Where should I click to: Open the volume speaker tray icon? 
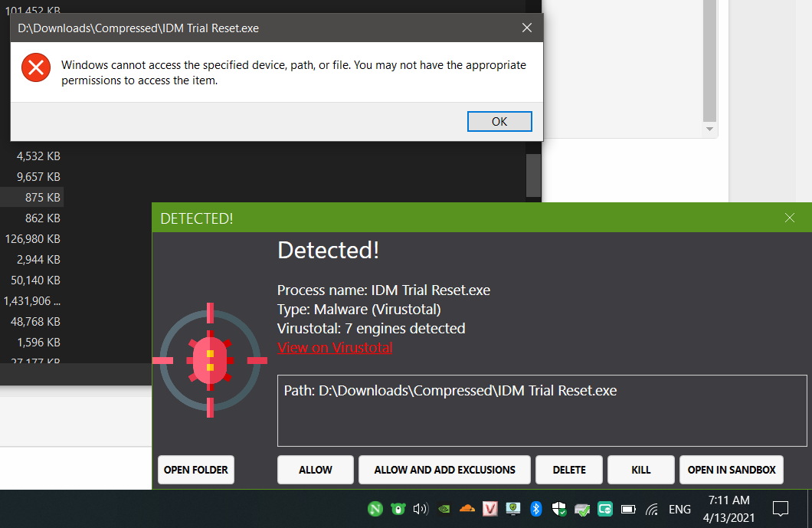421,509
